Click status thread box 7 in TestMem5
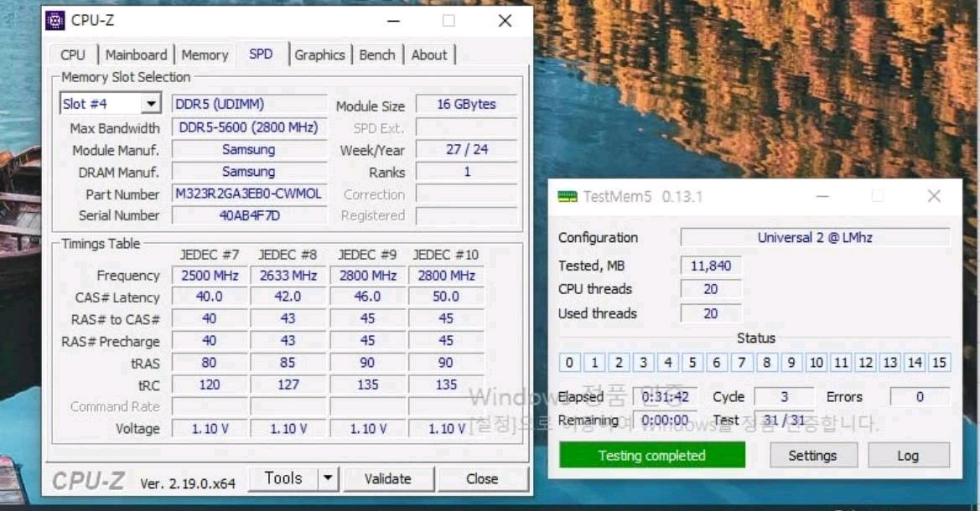Image resolution: width=980 pixels, height=511 pixels. pyautogui.click(x=741, y=363)
